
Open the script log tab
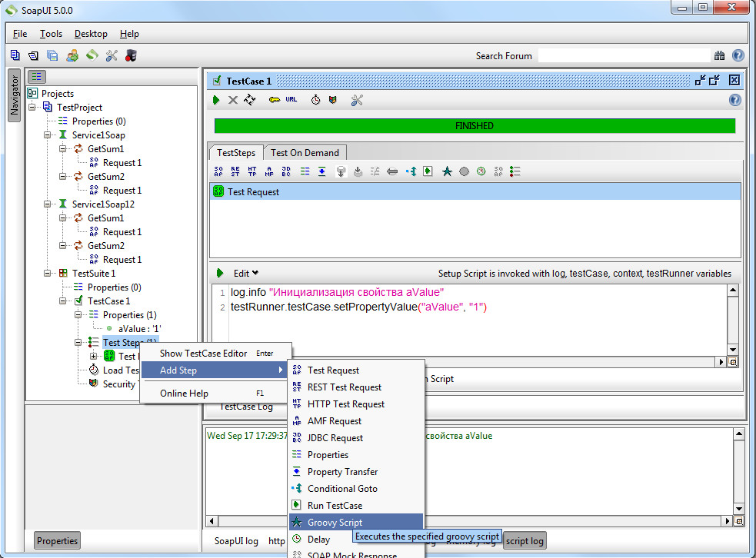[x=525, y=541]
